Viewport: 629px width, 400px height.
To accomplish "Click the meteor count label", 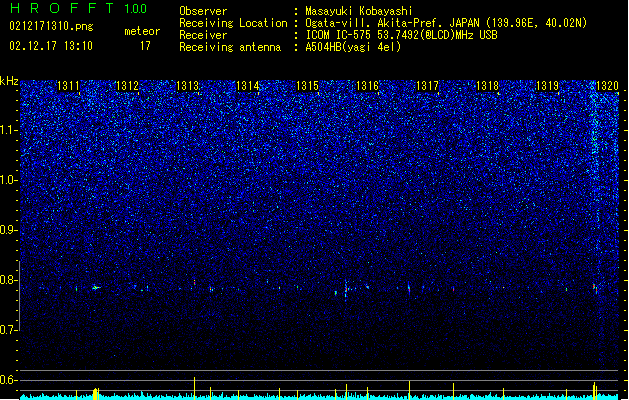I will [x=142, y=31].
